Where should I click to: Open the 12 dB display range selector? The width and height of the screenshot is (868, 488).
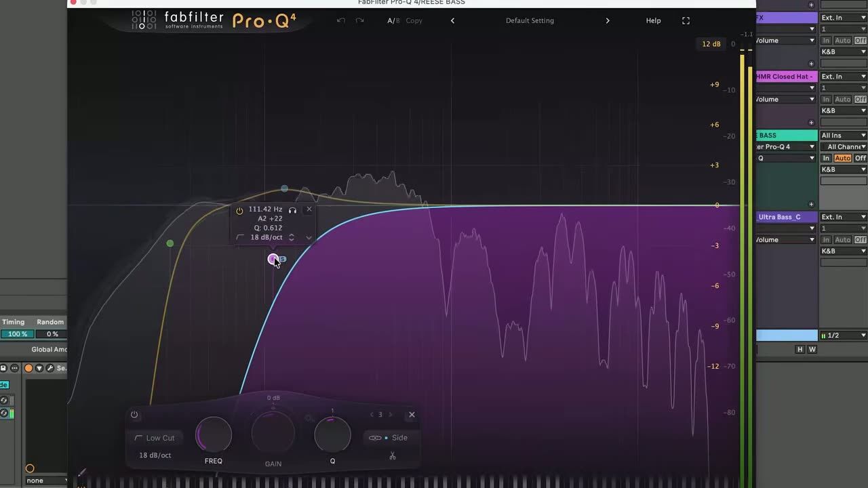click(711, 44)
